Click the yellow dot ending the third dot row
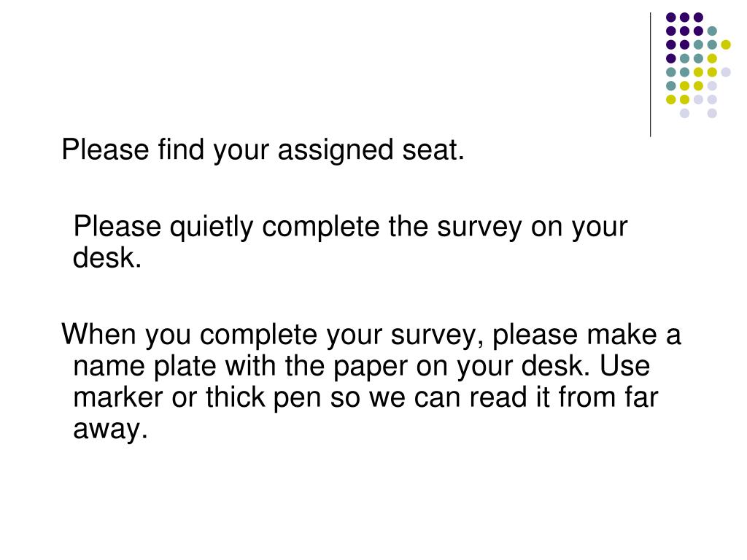Viewport: 747px width, 560px height. pyautogui.click(x=726, y=44)
